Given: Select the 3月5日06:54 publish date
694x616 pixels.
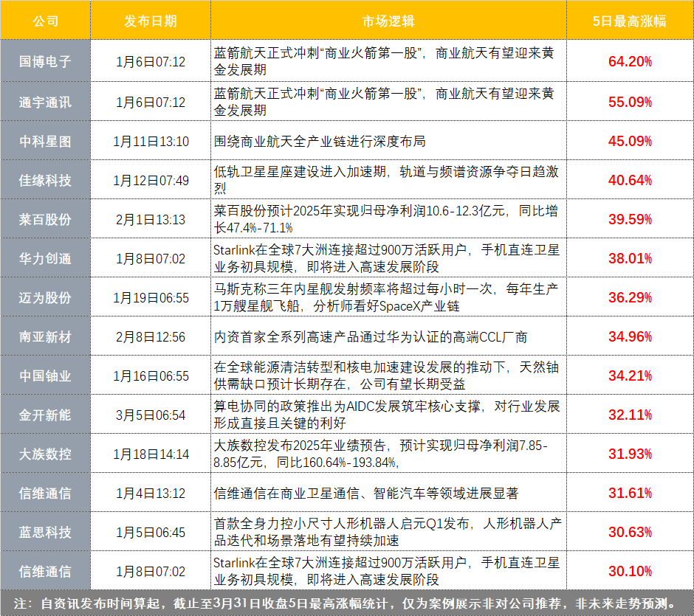Looking at the screenshot, I should point(151,415).
